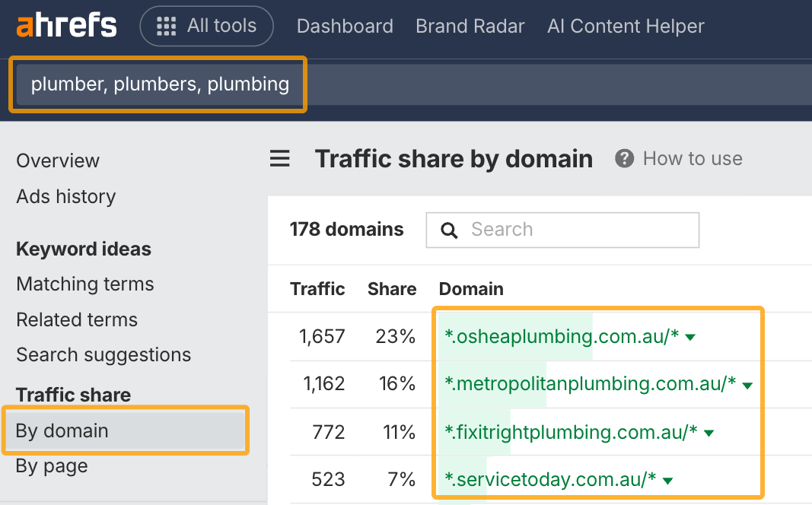
Task: Open Brand Radar
Action: [x=470, y=26]
